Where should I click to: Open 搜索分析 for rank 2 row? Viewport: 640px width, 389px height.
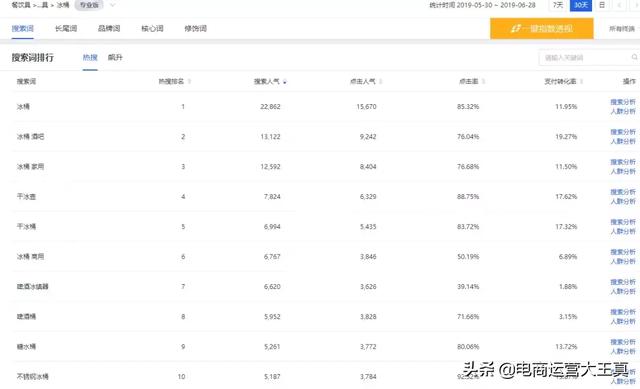(x=623, y=132)
